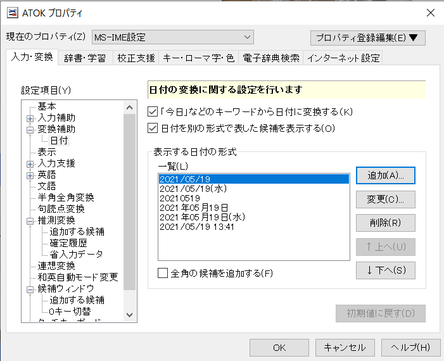The height and width of the screenshot is (361, 444).
Task: Select 句読点変換 tree item
Action: [61, 209]
